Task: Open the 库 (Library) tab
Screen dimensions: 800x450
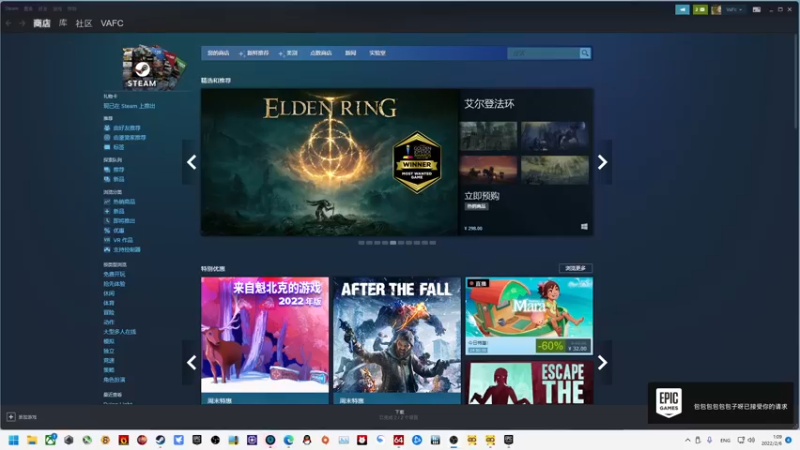Action: (63, 23)
